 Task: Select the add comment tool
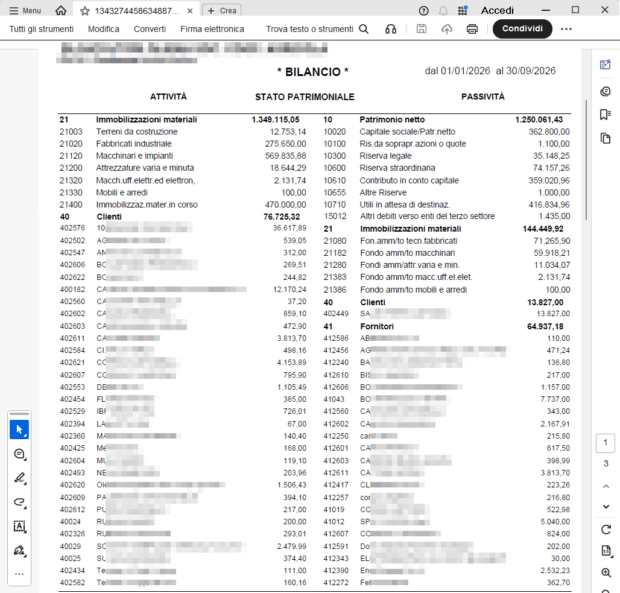pos(19,454)
